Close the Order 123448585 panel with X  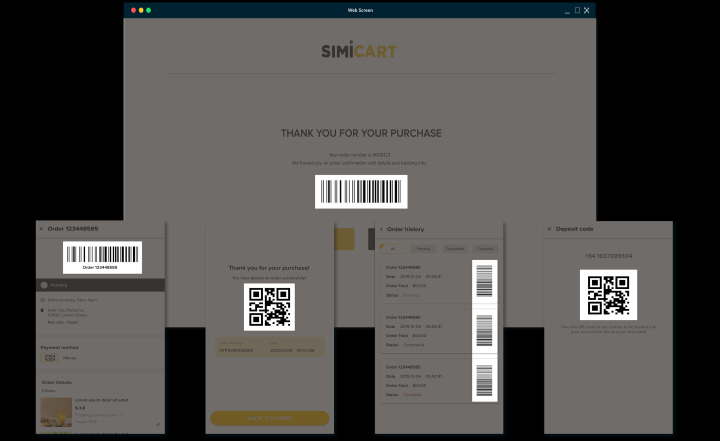[x=41, y=229]
